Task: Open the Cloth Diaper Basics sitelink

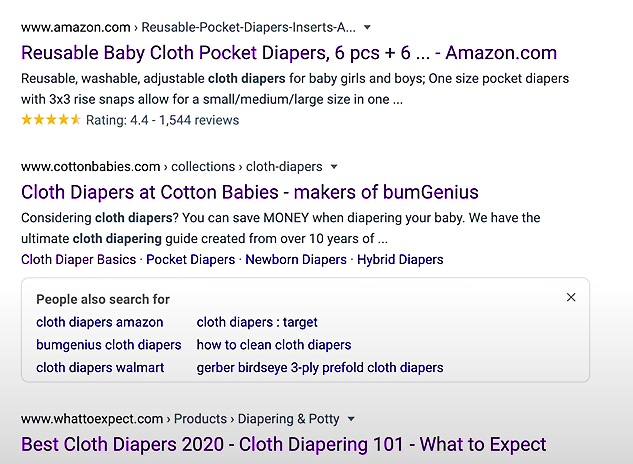Action: tap(79, 260)
